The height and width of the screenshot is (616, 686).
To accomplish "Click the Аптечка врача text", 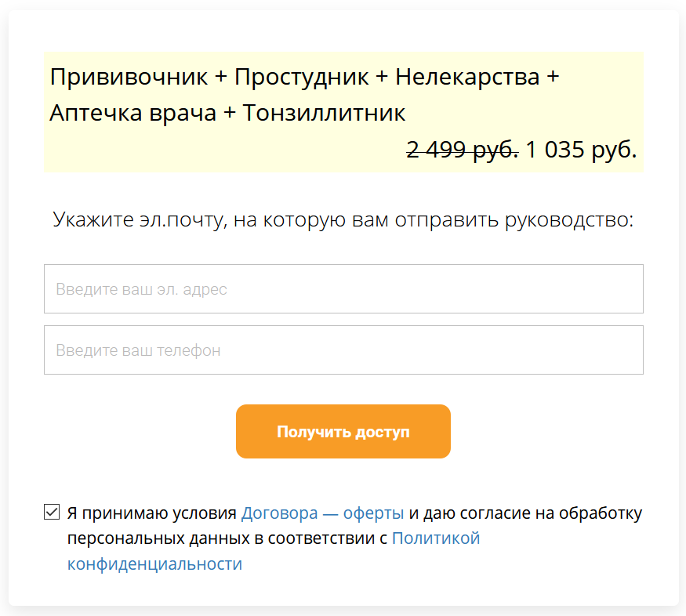I will [132, 113].
